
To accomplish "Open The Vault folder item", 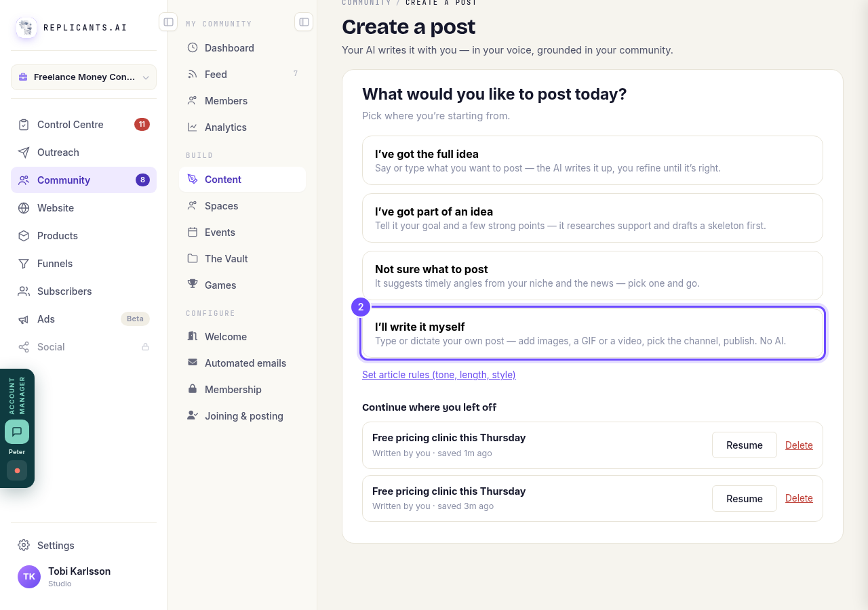I will (242, 259).
